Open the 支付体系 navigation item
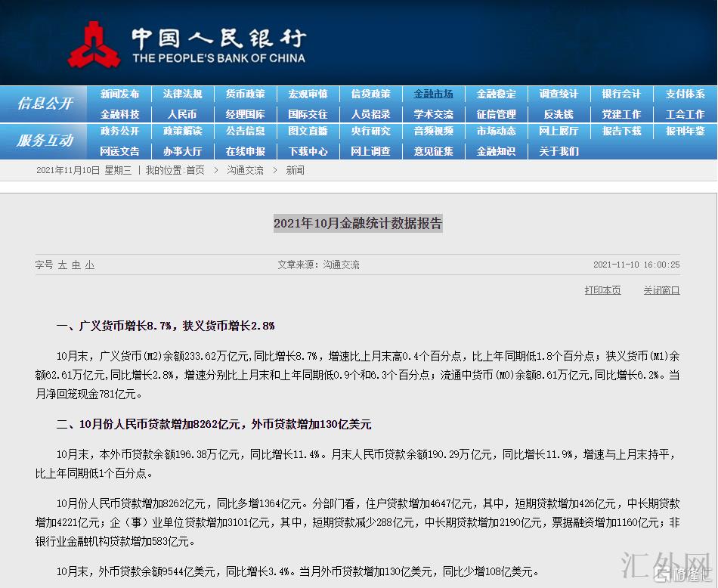The image size is (718, 588). (685, 94)
